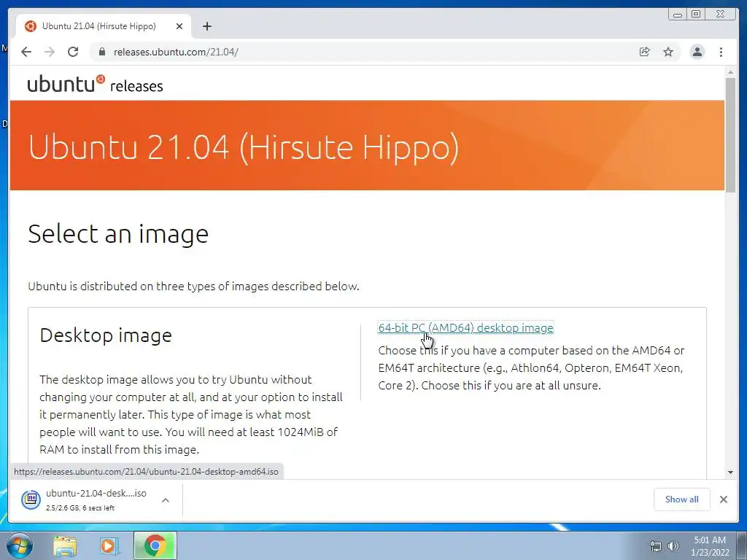Go back to the previous page
Image resolution: width=747 pixels, height=560 pixels.
click(26, 52)
